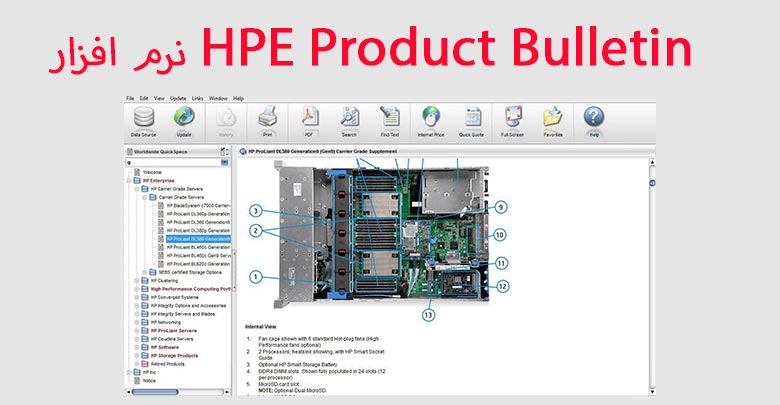The width and height of the screenshot is (780, 405).
Task: Expand the HP Networking node
Action: pos(137,322)
